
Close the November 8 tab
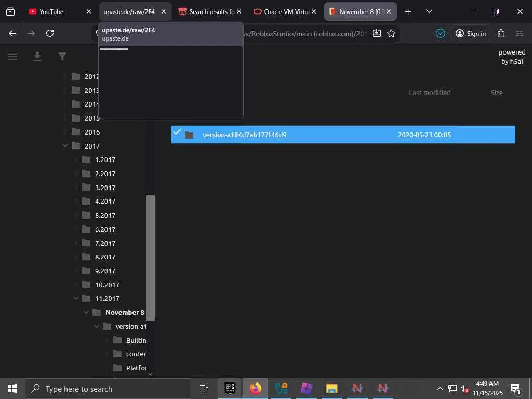pyautogui.click(x=389, y=11)
